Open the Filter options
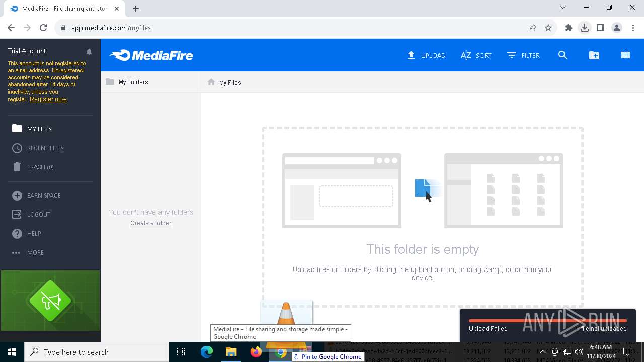Image resolution: width=644 pixels, height=362 pixels. tap(523, 55)
